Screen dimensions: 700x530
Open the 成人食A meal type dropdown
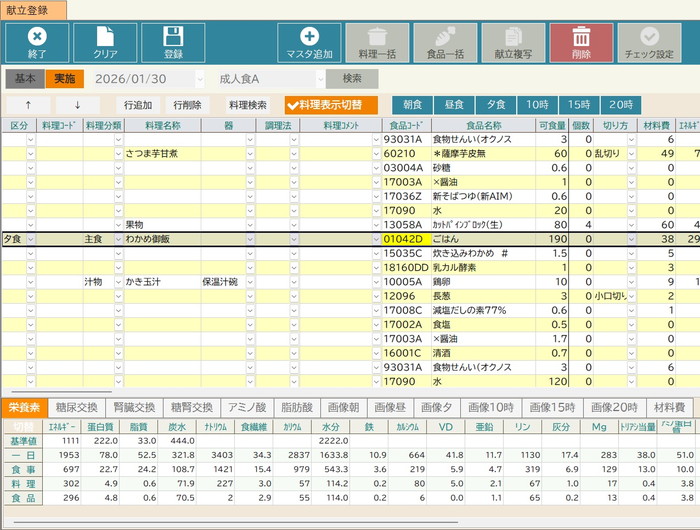coord(321,79)
